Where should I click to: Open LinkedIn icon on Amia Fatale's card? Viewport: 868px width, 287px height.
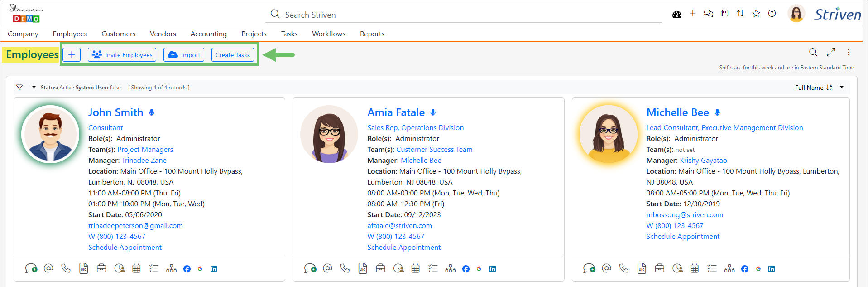point(493,269)
